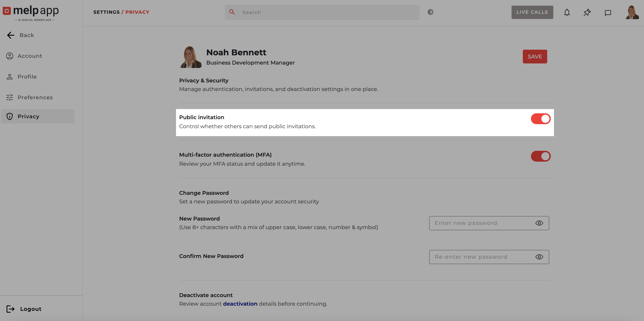The image size is (644, 321).
Task: Click the Deactivate account heading
Action: pos(206,295)
